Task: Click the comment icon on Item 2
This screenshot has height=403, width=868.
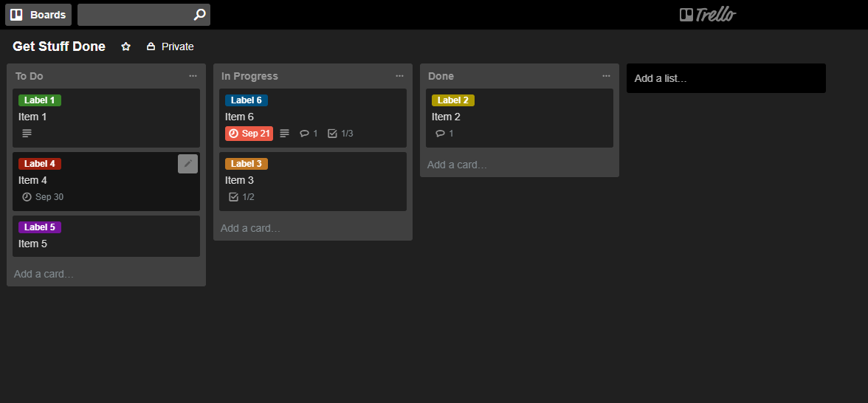Action: tap(440, 134)
